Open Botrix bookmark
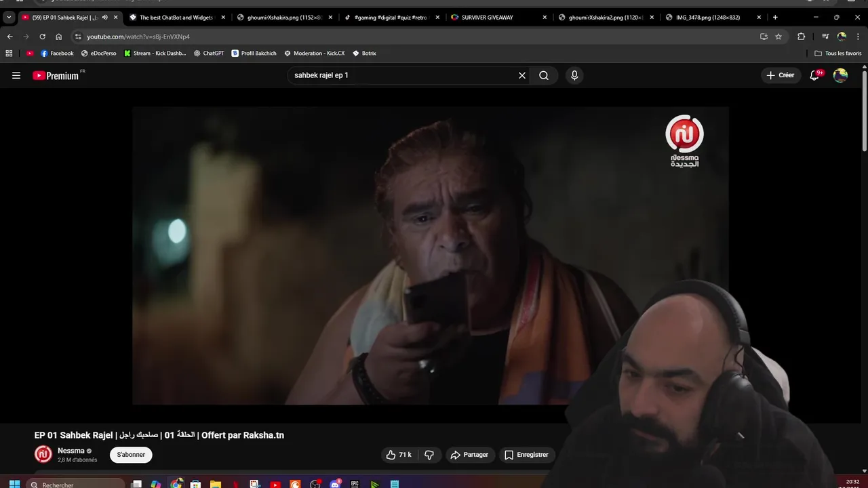Screen dimensions: 868x488 364,53
